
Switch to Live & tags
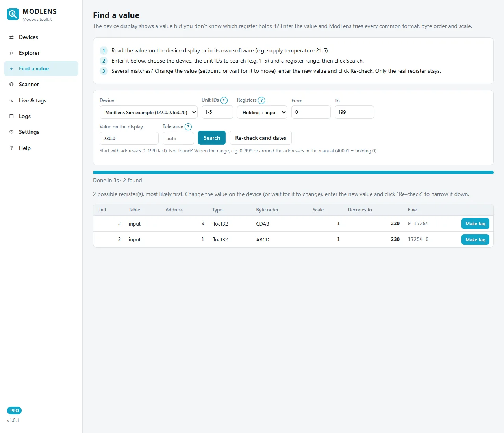click(41, 100)
